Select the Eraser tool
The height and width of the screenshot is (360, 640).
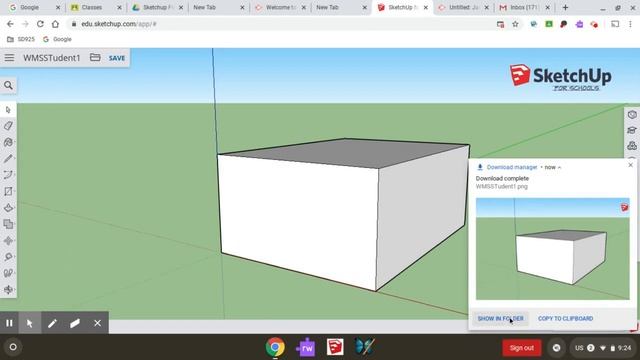(x=8, y=126)
